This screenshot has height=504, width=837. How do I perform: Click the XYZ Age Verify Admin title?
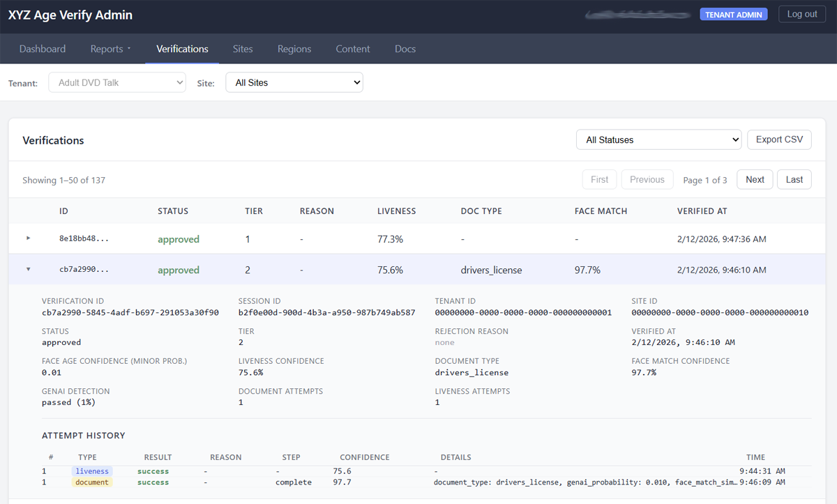coord(70,15)
